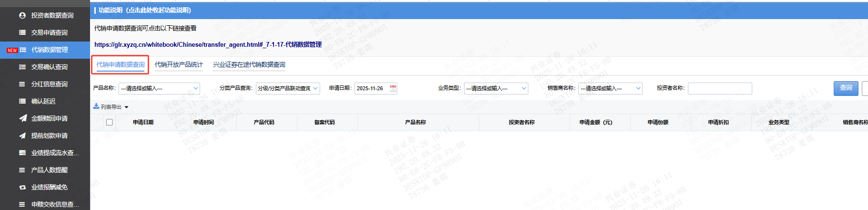Click the paper plane icon beside 提前划款申请
Image resolution: width=868 pixels, height=210 pixels.
[22, 136]
